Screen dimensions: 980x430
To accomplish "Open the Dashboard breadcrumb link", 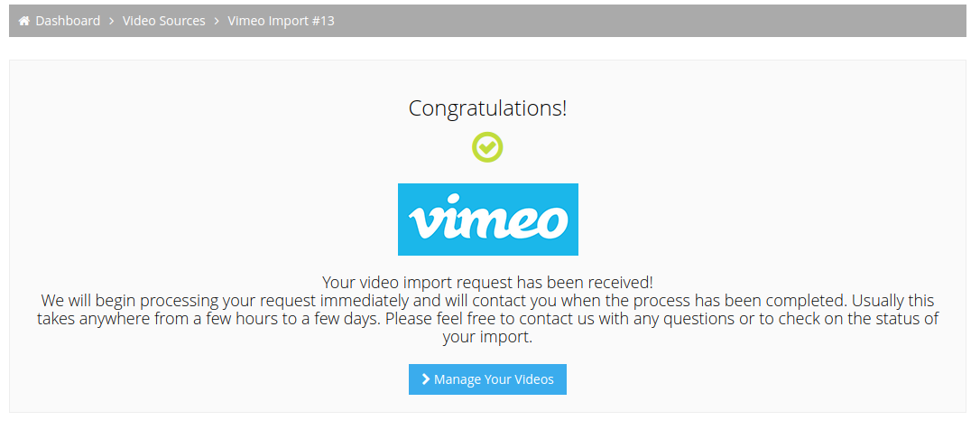I will 68,22.
